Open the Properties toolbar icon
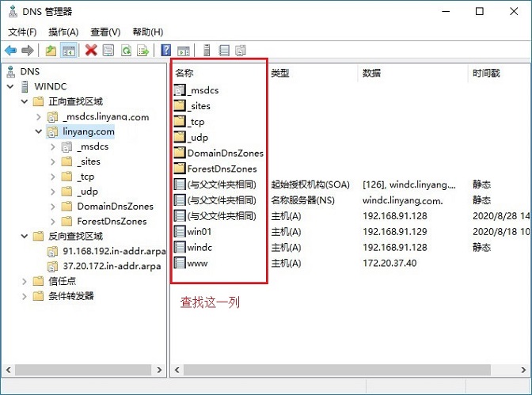Viewport: 532px width, 395px height. pos(108,51)
